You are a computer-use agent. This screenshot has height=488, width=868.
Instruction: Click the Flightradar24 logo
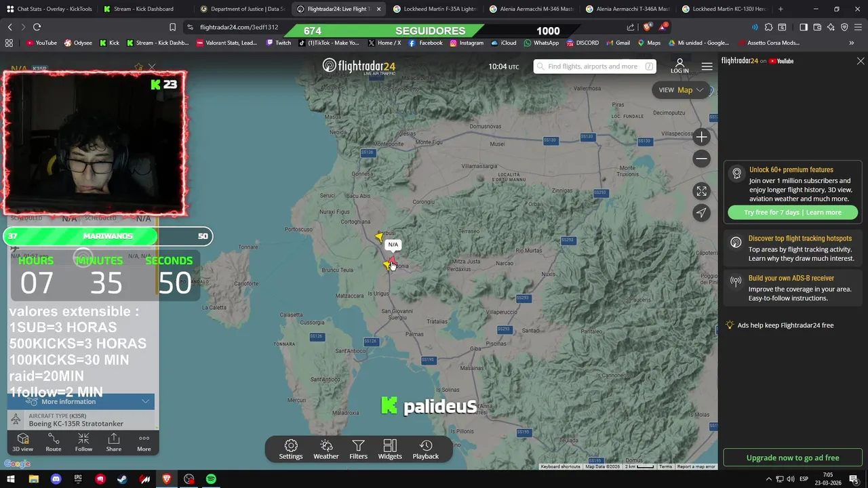point(359,66)
